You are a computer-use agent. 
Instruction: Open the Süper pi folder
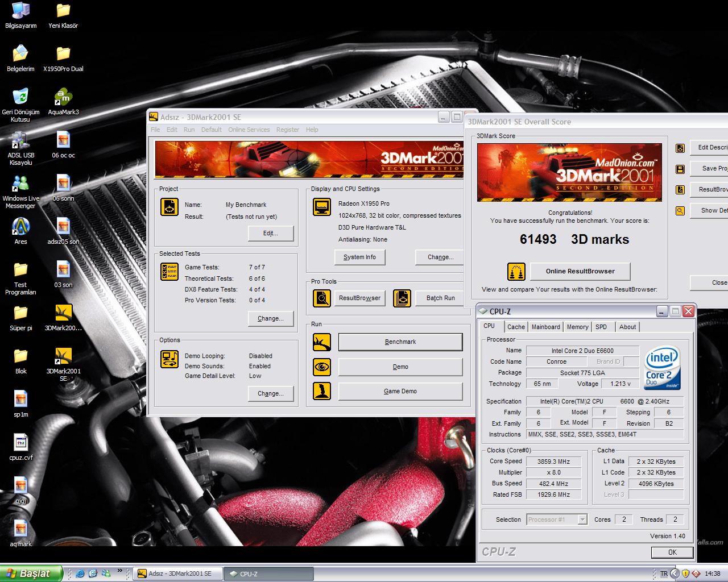coord(20,318)
